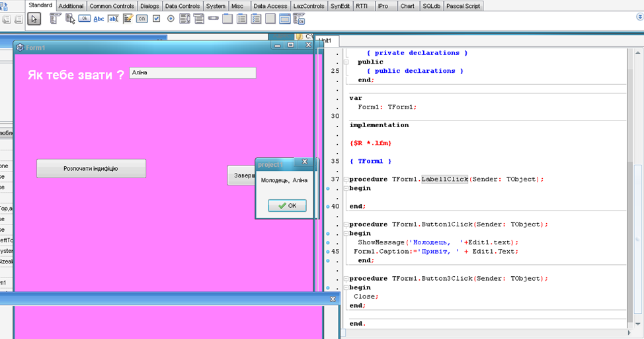Click the code editor scroll-up arrow
644x339 pixels.
click(638, 53)
